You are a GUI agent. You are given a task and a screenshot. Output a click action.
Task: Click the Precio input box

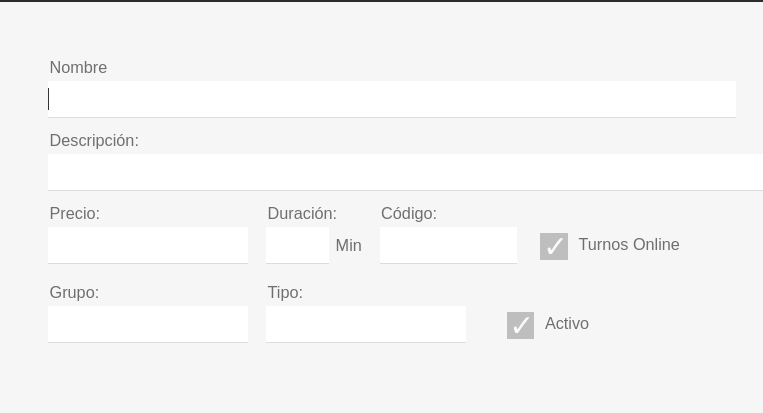[148, 245]
